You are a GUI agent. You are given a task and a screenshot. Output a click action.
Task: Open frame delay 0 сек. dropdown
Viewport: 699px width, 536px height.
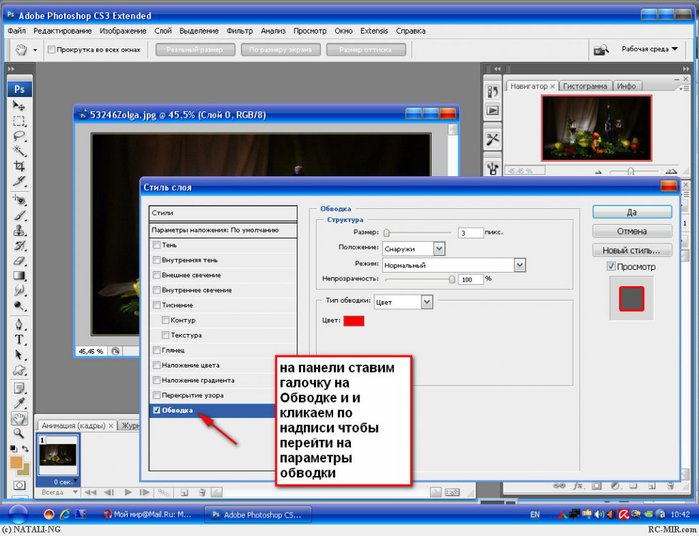[x=66, y=482]
